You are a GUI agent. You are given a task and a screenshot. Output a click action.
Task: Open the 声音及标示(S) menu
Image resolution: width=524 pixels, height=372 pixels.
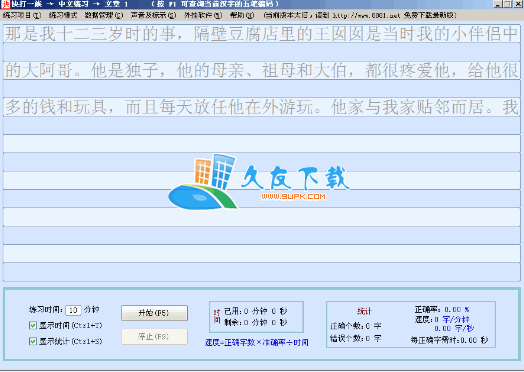click(153, 15)
